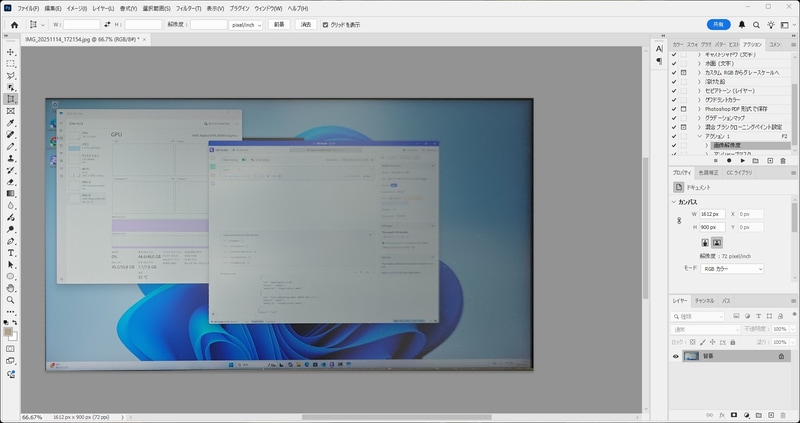800x423 pixels.
Task: Click the Record action button
Action: (x=729, y=161)
